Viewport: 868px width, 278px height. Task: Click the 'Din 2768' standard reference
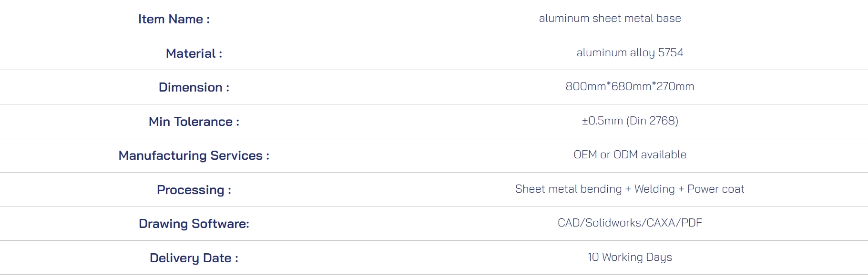click(652, 121)
